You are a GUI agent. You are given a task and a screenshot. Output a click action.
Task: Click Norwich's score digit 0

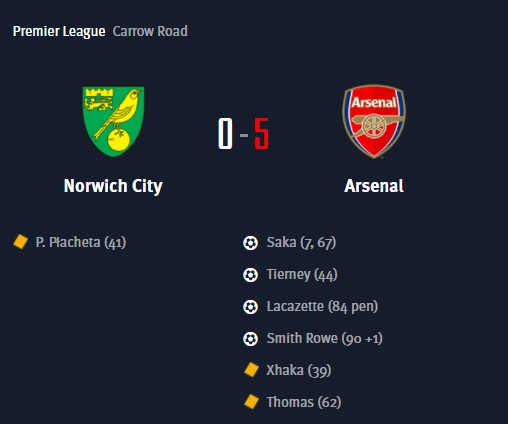coord(225,133)
